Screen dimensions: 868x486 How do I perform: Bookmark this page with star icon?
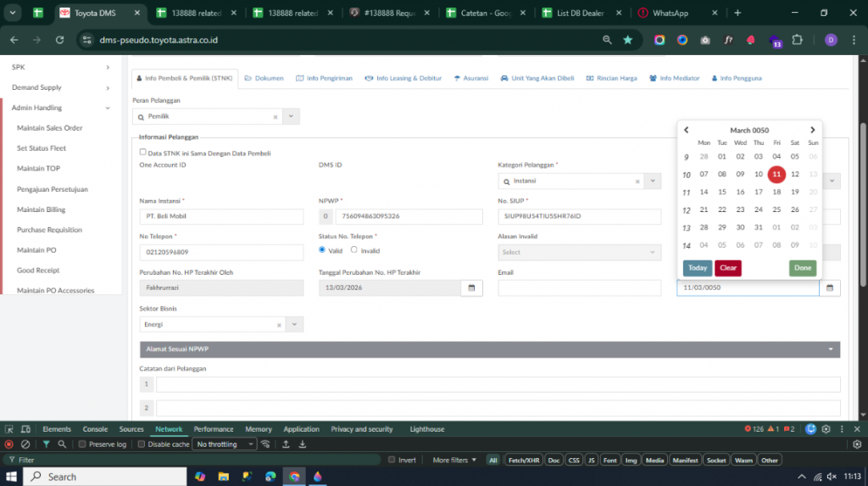click(627, 40)
